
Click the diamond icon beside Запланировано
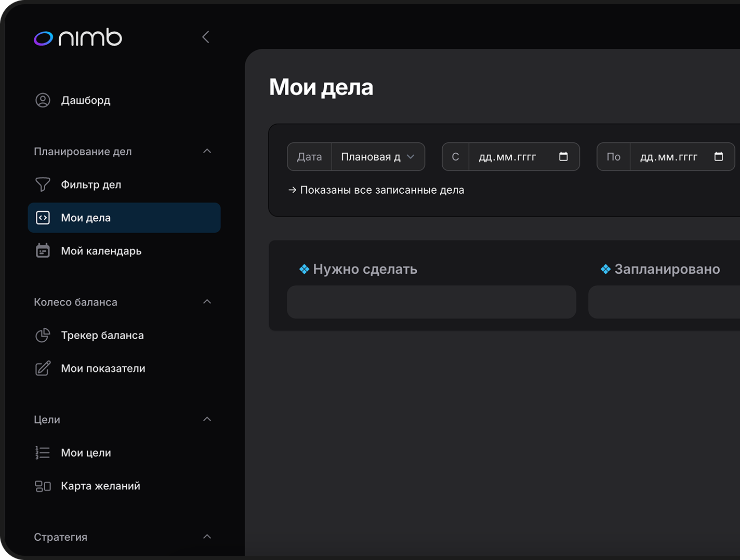pyautogui.click(x=605, y=269)
